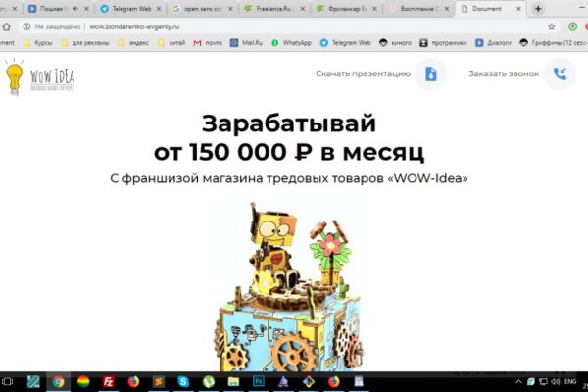588x392 pixels.
Task: Close the Telegram Web tab
Action: pyautogui.click(x=159, y=9)
